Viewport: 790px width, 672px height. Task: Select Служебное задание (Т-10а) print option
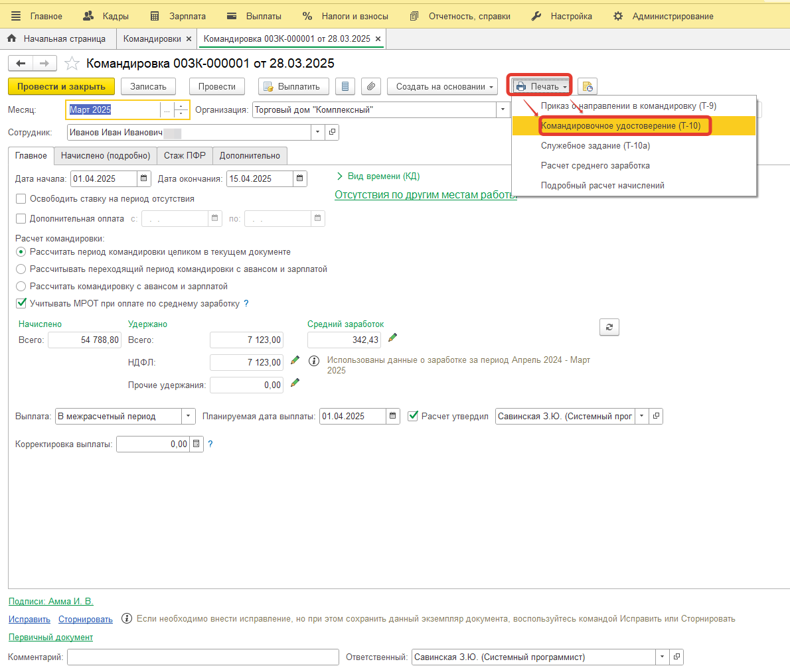point(595,146)
